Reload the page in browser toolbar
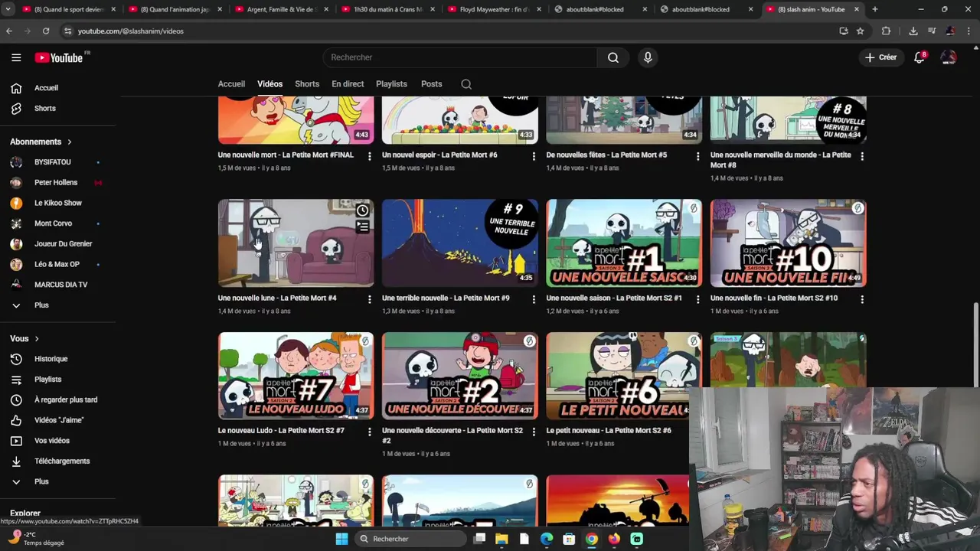The image size is (980, 551). 46,31
